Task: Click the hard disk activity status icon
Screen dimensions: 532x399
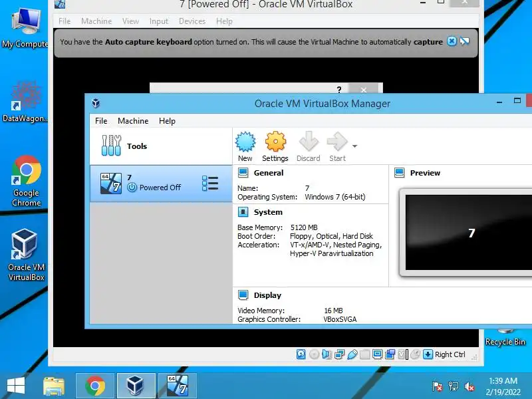Action: tap(301, 354)
